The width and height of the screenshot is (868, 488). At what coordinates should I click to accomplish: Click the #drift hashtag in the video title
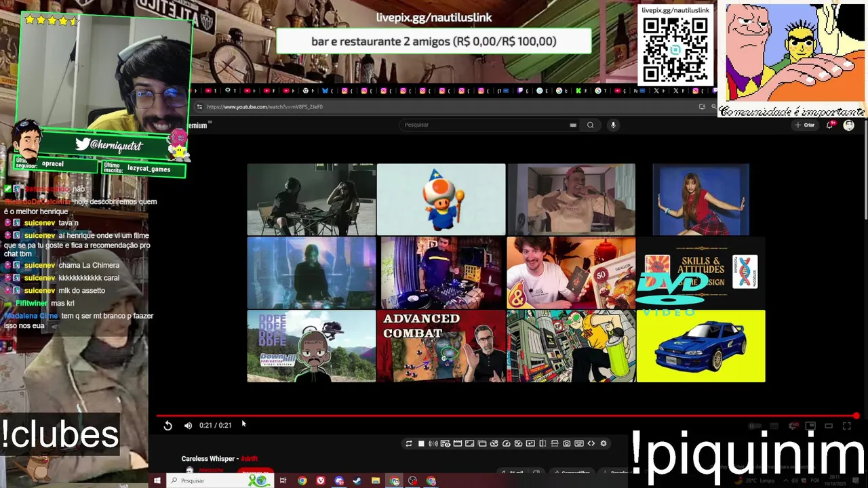249,459
